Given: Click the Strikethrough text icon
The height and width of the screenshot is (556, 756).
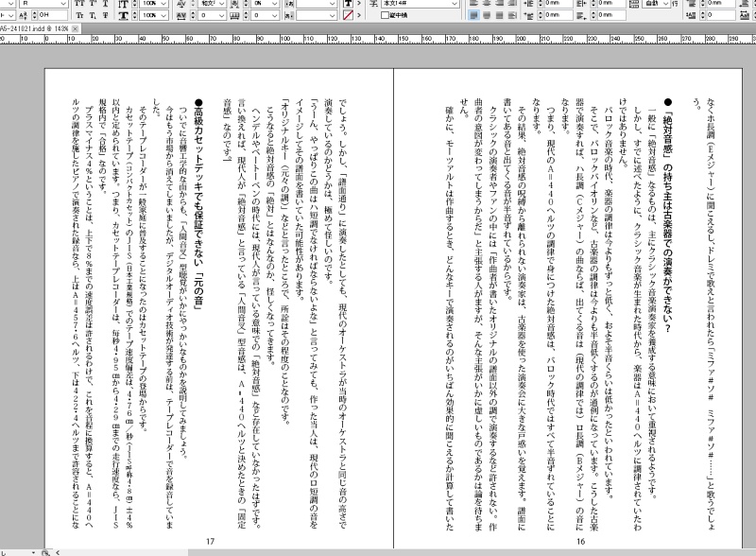Looking at the screenshot, I should (x=107, y=17).
